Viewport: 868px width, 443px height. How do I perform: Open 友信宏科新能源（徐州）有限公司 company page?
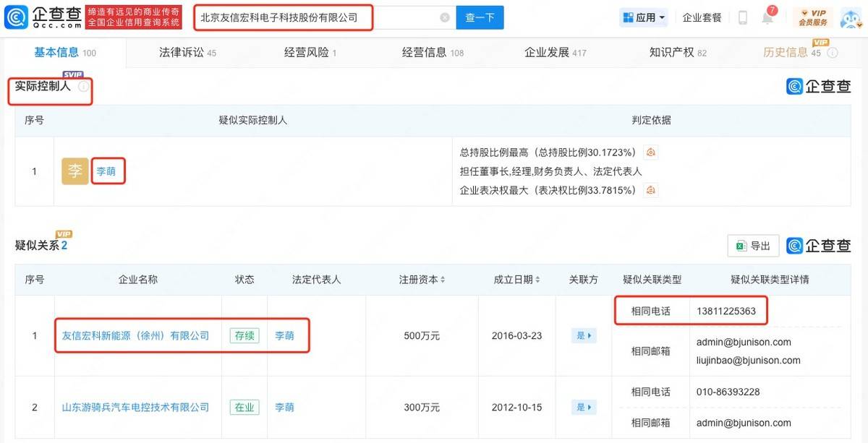click(x=136, y=336)
